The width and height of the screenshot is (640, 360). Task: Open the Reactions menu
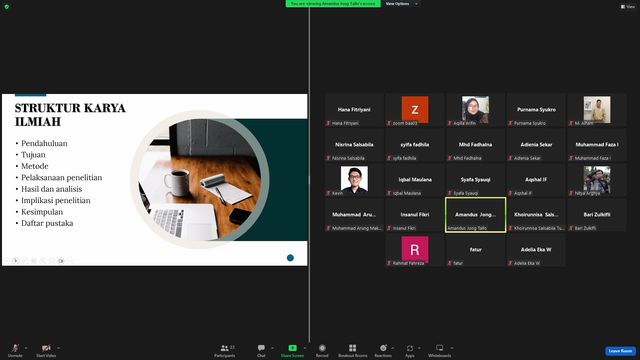pos(383,350)
